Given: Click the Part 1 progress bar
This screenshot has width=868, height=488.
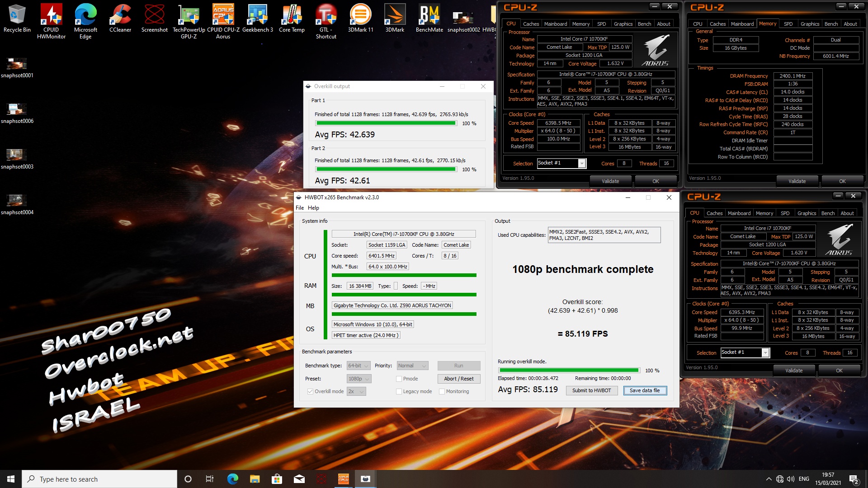Looking at the screenshot, I should pyautogui.click(x=386, y=123).
